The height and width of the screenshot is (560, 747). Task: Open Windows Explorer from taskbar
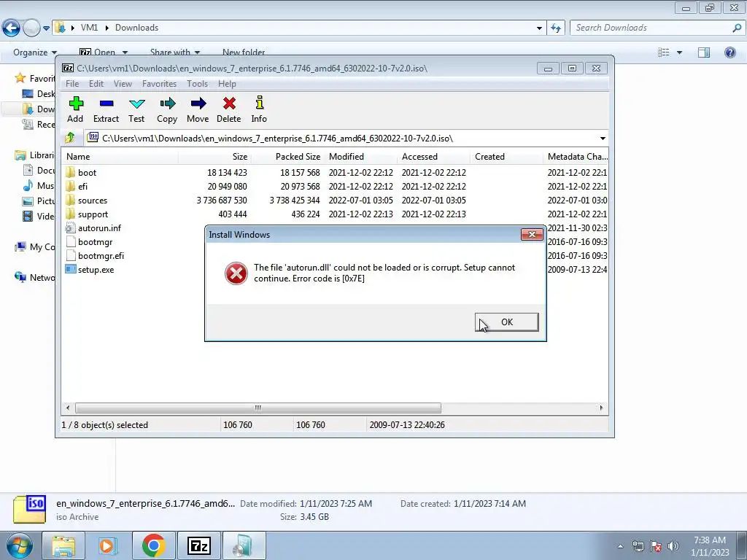pyautogui.click(x=63, y=545)
